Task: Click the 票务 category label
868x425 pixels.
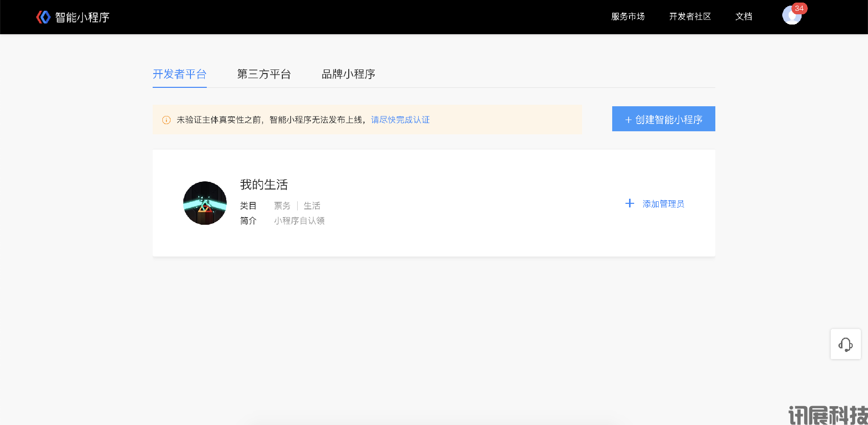Action: pyautogui.click(x=282, y=206)
